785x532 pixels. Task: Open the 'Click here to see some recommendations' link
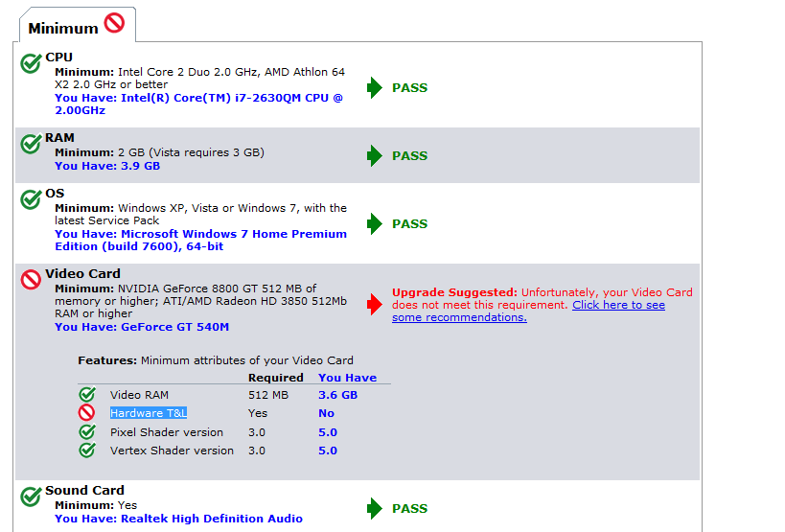(528, 311)
